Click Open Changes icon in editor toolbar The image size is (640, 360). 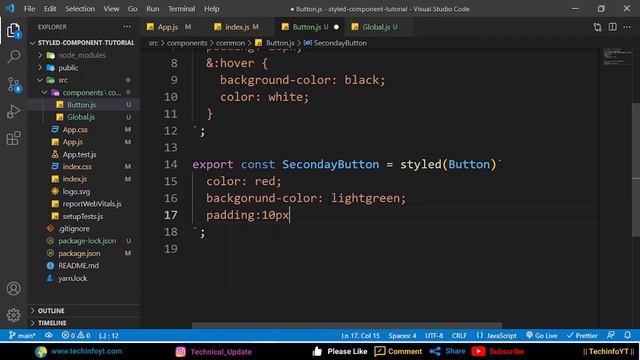pyautogui.click(x=598, y=27)
